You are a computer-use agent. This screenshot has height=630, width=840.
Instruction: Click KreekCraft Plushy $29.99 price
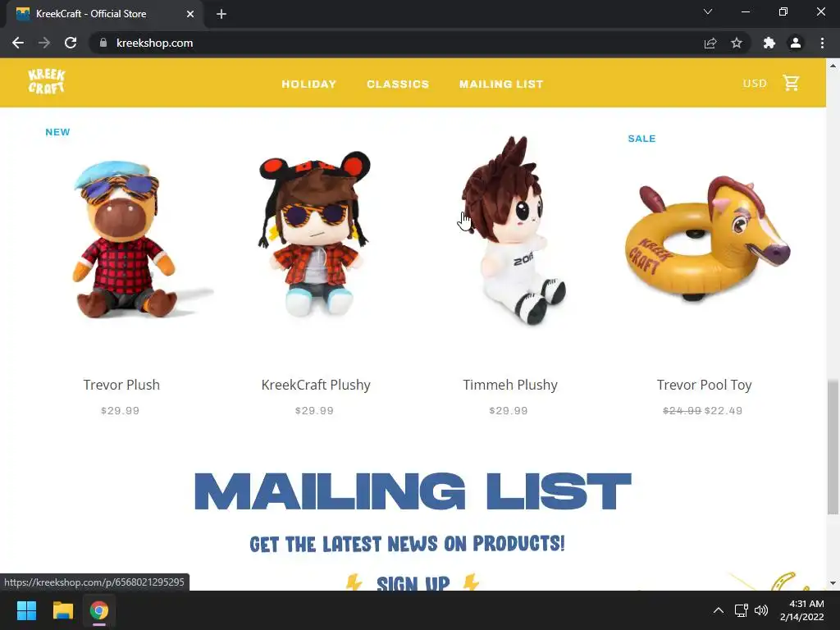point(314,411)
